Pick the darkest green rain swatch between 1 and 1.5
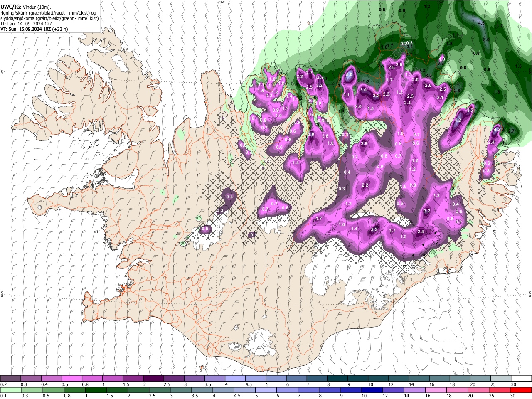 tap(96, 390)
